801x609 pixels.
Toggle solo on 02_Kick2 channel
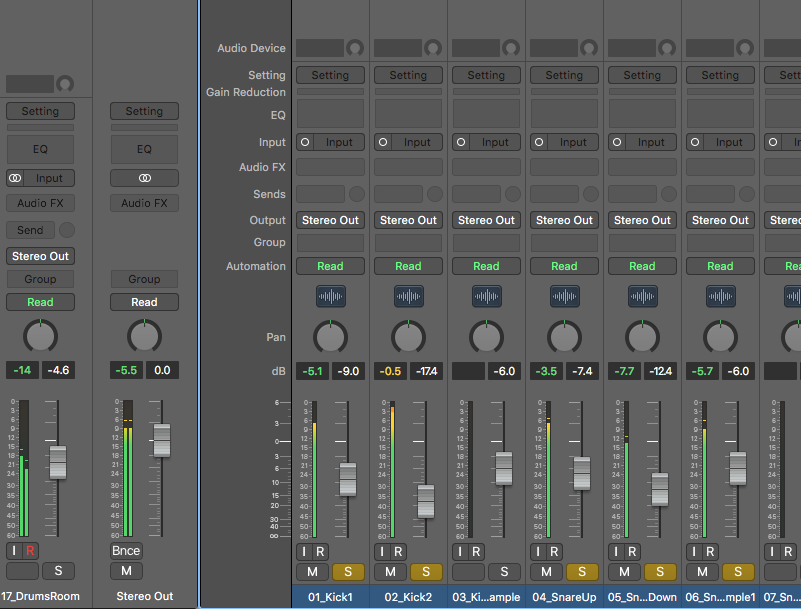pyautogui.click(x=426, y=572)
